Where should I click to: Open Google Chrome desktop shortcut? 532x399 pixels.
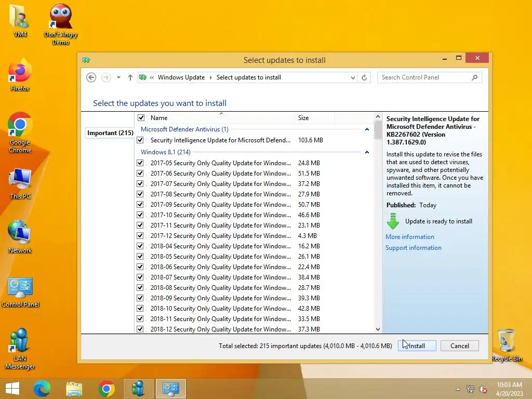coord(20,133)
